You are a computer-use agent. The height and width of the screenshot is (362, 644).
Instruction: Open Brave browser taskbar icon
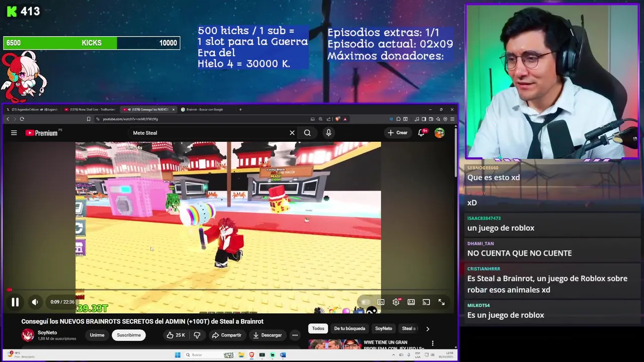pyautogui.click(x=252, y=355)
